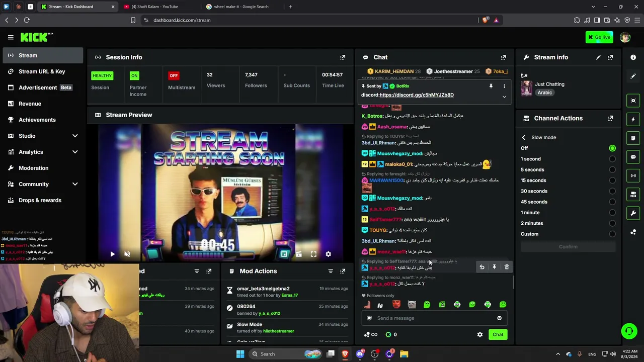Send message with the Chat button
The image size is (644, 362).
[x=498, y=335]
